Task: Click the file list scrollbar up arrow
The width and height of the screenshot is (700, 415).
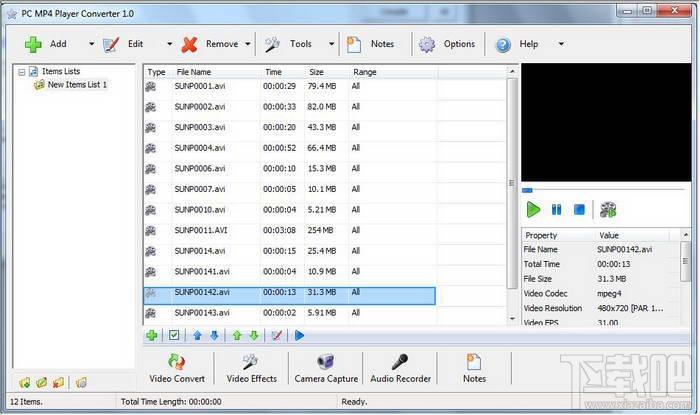Action: tap(512, 71)
